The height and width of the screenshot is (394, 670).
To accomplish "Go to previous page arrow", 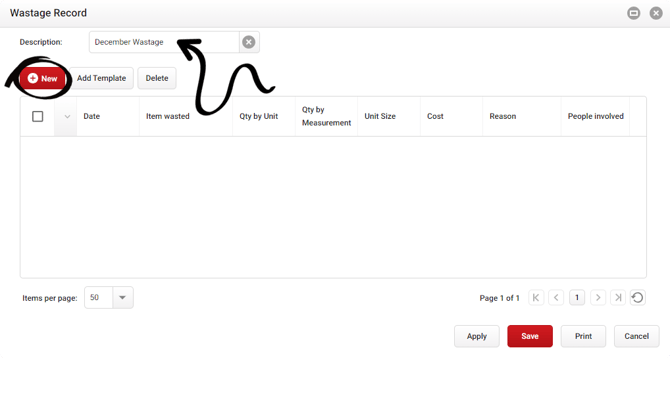I will (556, 297).
